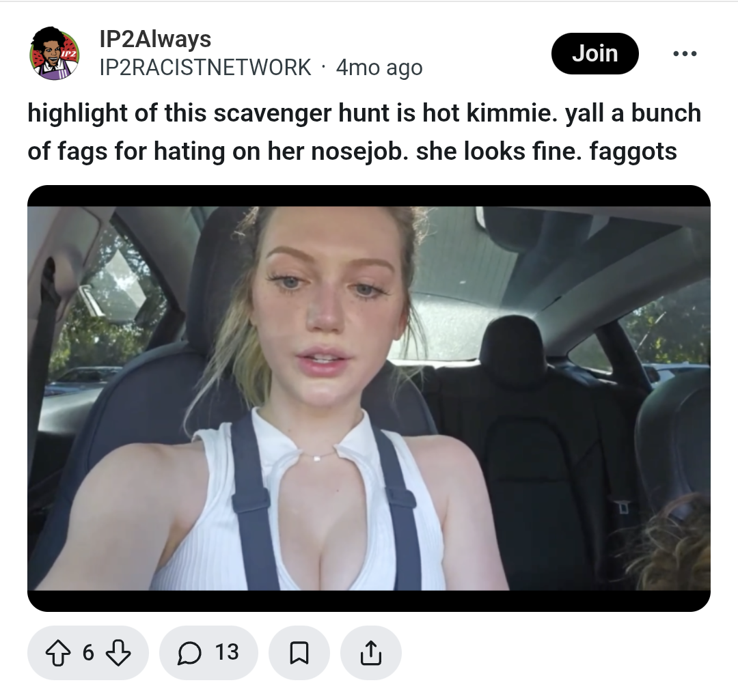Open the post via its scavenger hunt title
This screenshot has width=738, height=700.
(x=364, y=132)
